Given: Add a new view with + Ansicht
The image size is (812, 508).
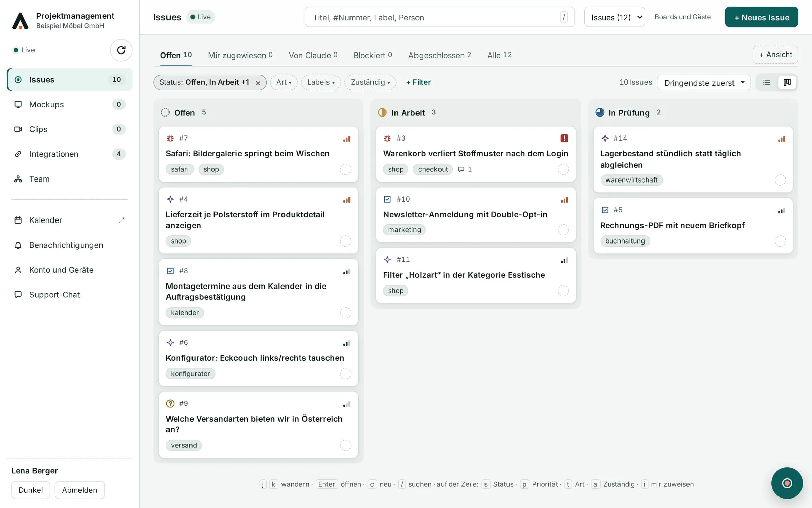Looking at the screenshot, I should 775,55.
